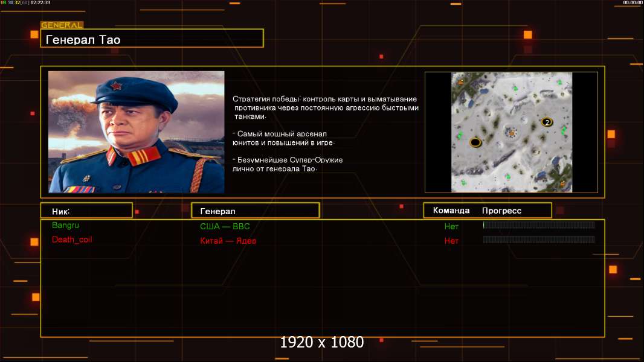The height and width of the screenshot is (362, 644).
Task: Click the "Генерал Тао" title field
Action: coord(152,39)
